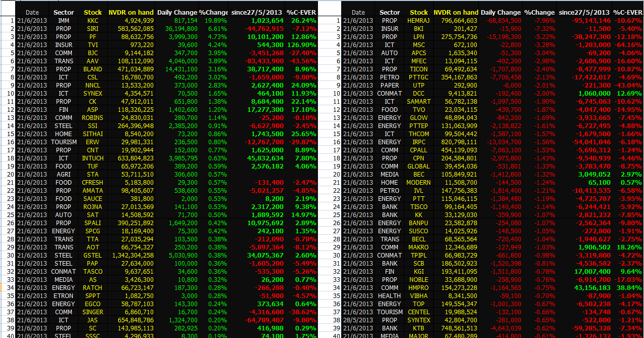Select the AGRI sector cell
644x338 pixels.
click(x=64, y=175)
